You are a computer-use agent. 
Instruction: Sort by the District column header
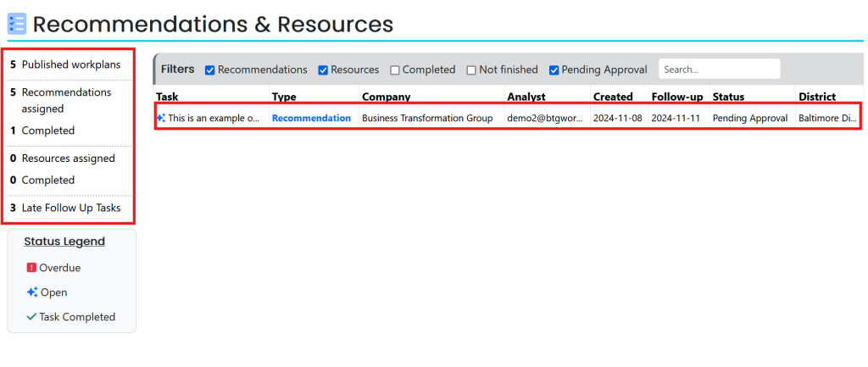point(817,97)
